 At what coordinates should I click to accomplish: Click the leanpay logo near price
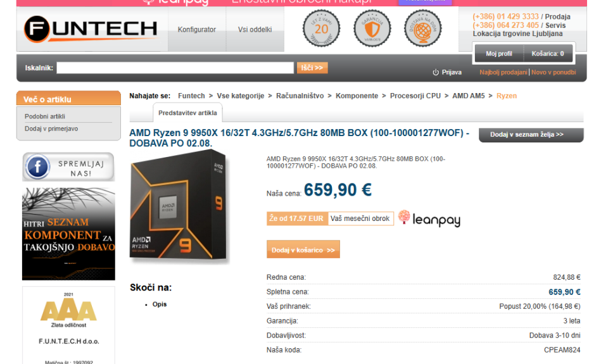tap(429, 218)
